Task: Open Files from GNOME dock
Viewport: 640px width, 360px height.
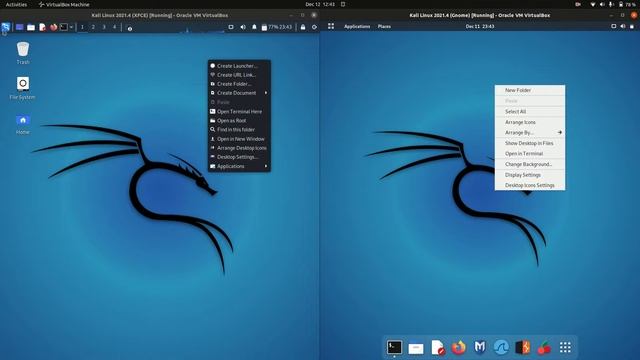Action: click(416, 348)
